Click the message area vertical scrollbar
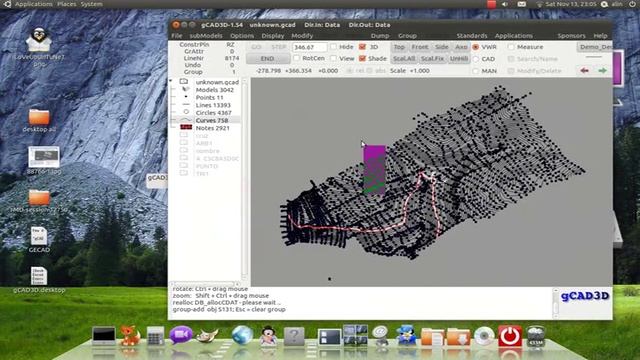 click(x=555, y=303)
